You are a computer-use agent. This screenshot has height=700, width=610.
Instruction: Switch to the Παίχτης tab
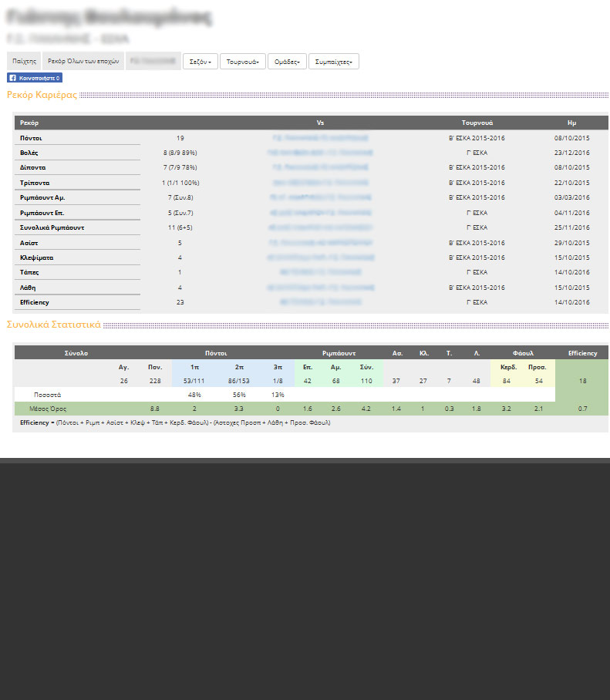point(25,61)
